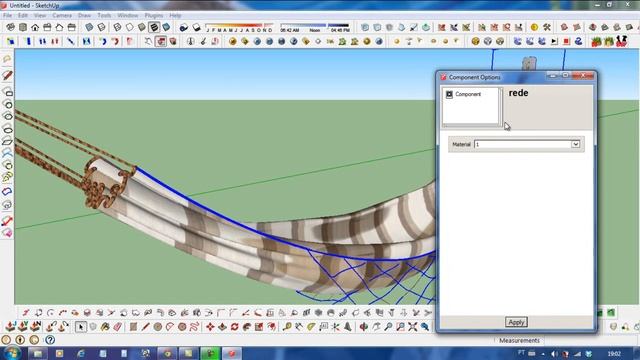Expand the Material dropdown in Component Options
This screenshot has height=360, width=640.
pos(575,144)
